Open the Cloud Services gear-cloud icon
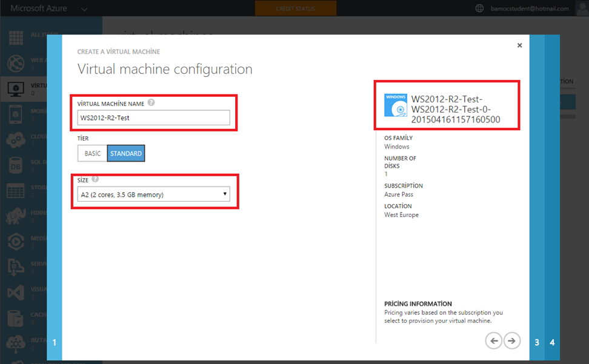This screenshot has height=364, width=589. [16, 140]
